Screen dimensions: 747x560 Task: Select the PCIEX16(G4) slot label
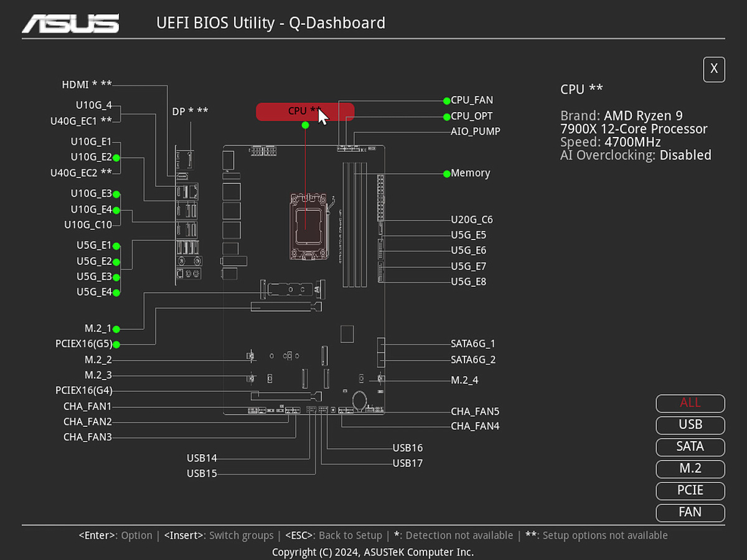tap(84, 391)
